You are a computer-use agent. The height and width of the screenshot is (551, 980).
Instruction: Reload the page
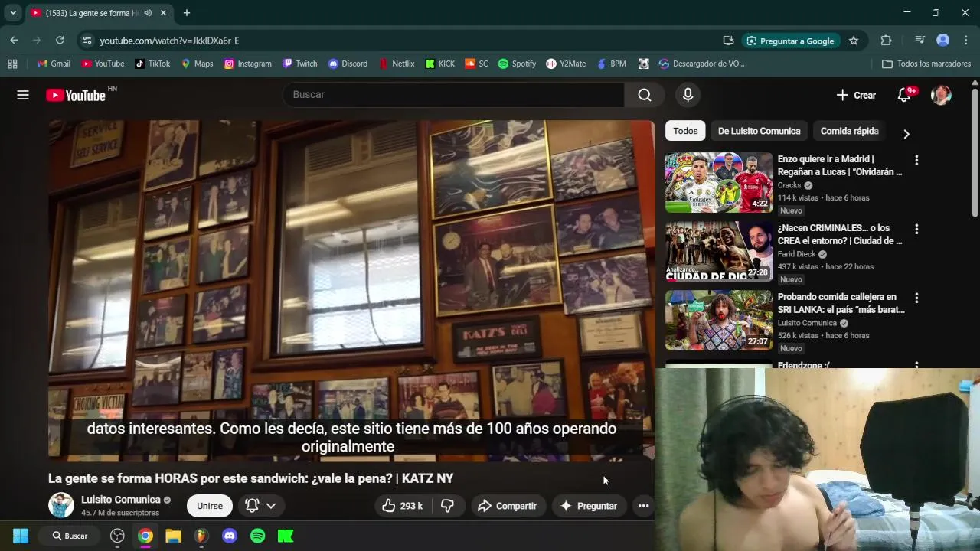[x=60, y=41]
